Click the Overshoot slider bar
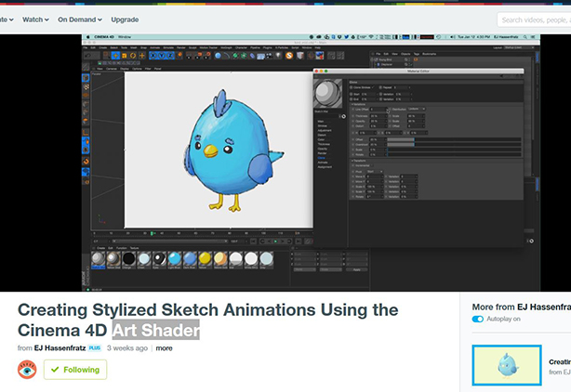The width and height of the screenshot is (571, 392). point(454,144)
